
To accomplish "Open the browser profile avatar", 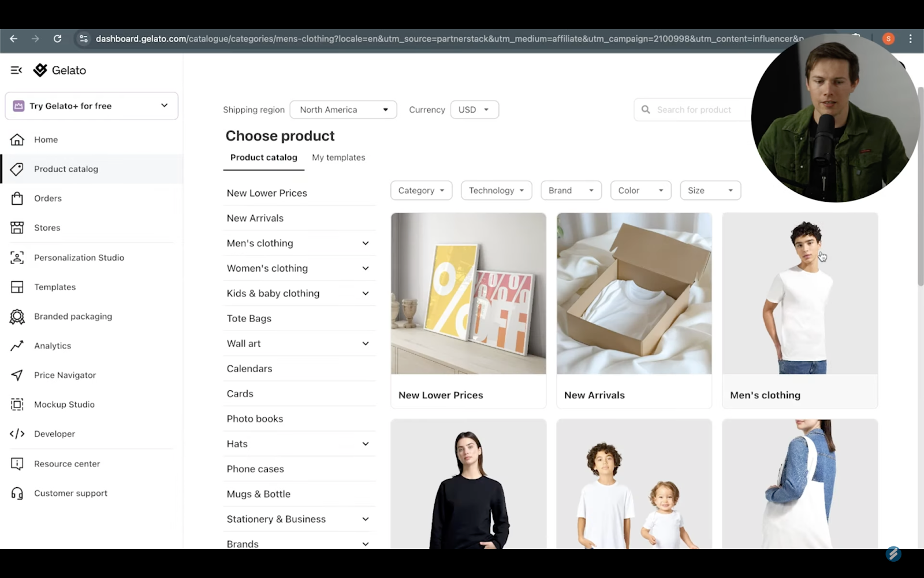I will click(x=888, y=39).
